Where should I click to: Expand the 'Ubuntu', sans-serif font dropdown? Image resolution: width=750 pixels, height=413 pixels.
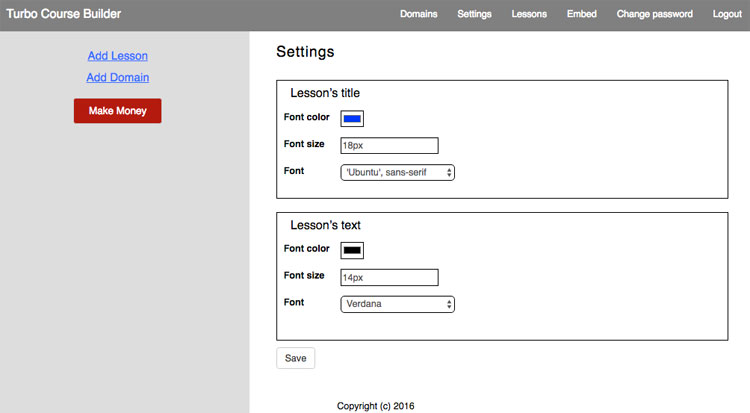pyautogui.click(x=398, y=172)
